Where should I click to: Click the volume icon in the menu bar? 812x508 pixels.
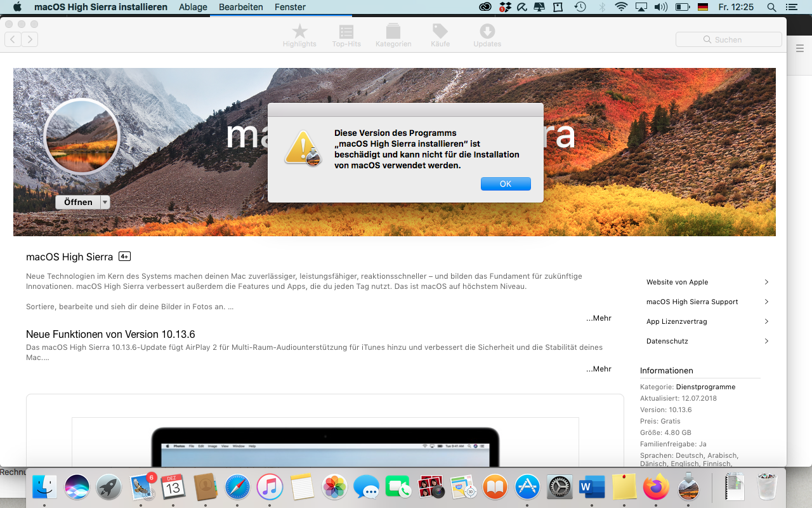click(x=660, y=7)
